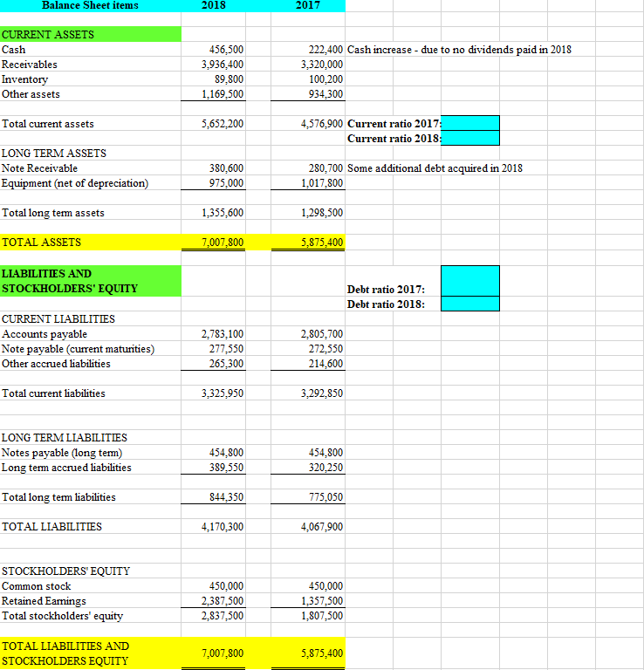The width and height of the screenshot is (644, 670).
Task: Select Inventory 2018 value 89,800
Action: 229,79
